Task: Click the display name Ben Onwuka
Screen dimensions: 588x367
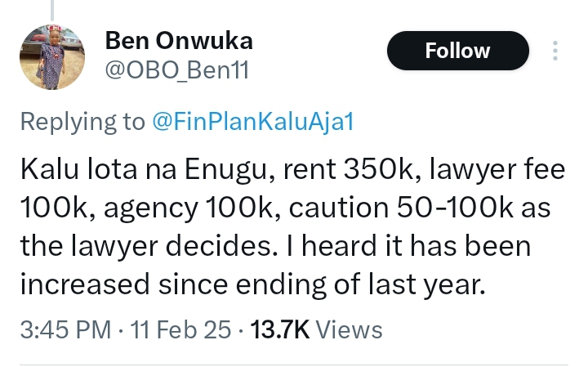Action: click(179, 40)
